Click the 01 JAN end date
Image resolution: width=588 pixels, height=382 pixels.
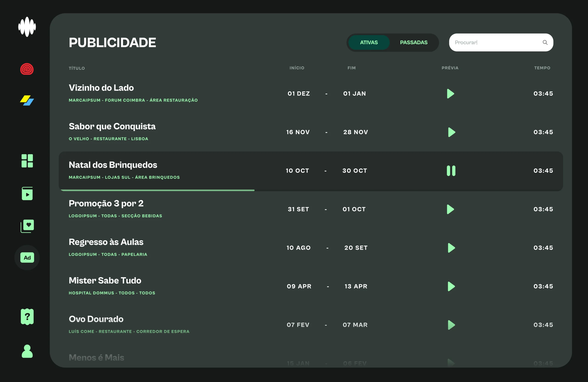pyautogui.click(x=355, y=94)
